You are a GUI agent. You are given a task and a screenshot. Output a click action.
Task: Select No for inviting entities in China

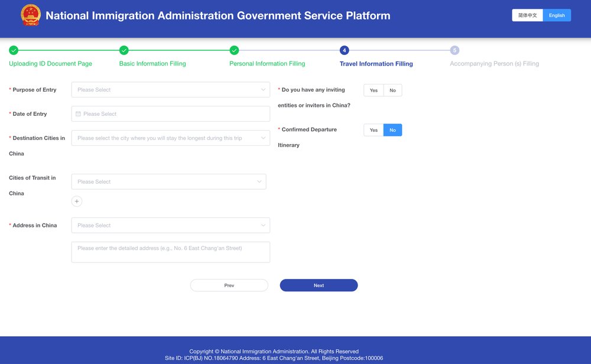[392, 90]
